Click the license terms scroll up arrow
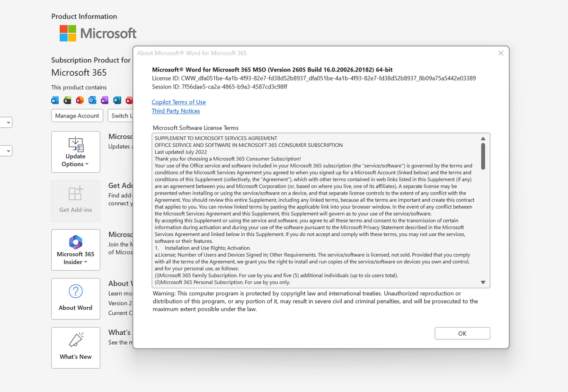The height and width of the screenshot is (392, 568). pyautogui.click(x=483, y=139)
